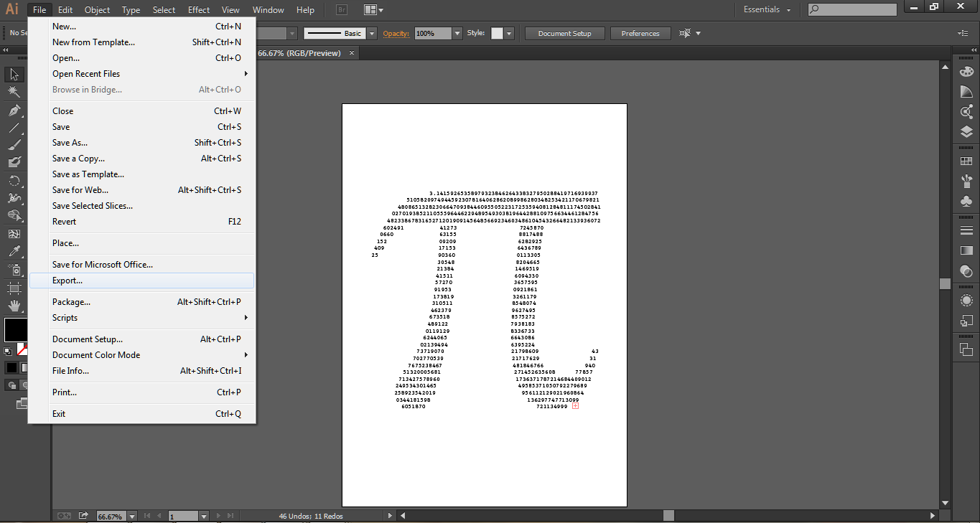Open the Arrange Documents dropdown
Image resolution: width=980 pixels, height=523 pixels.
373,10
